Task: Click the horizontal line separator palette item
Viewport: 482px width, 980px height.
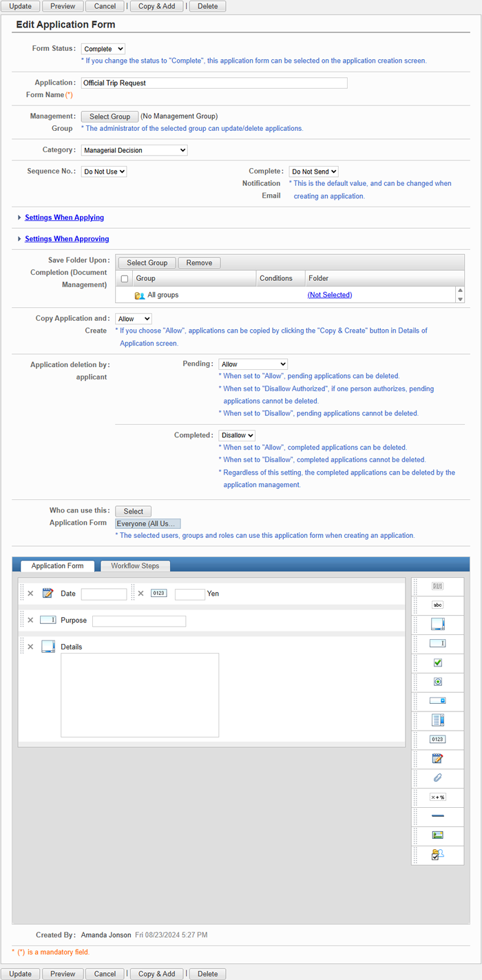Action: [437, 816]
